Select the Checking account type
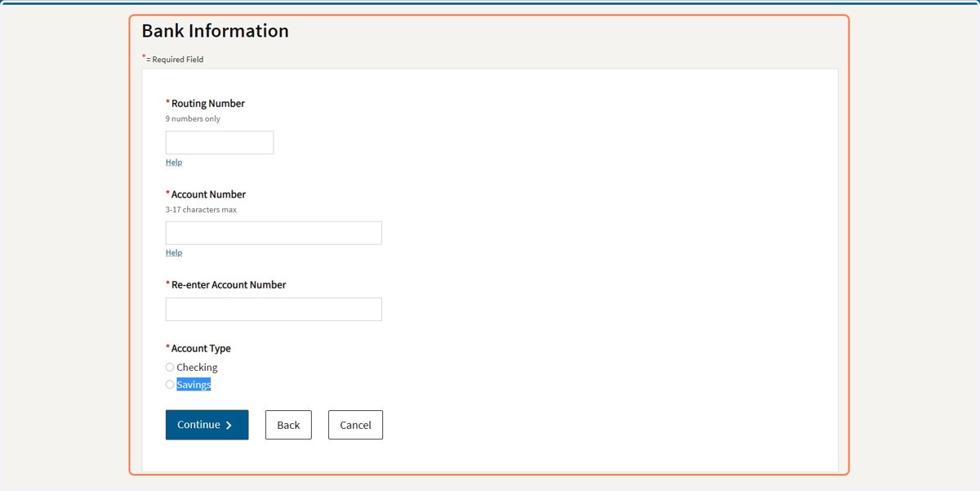The height and width of the screenshot is (491, 980). tap(170, 368)
